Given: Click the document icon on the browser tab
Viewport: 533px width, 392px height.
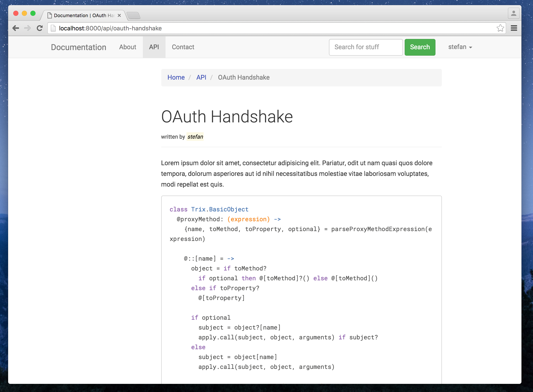Looking at the screenshot, I should click(50, 15).
